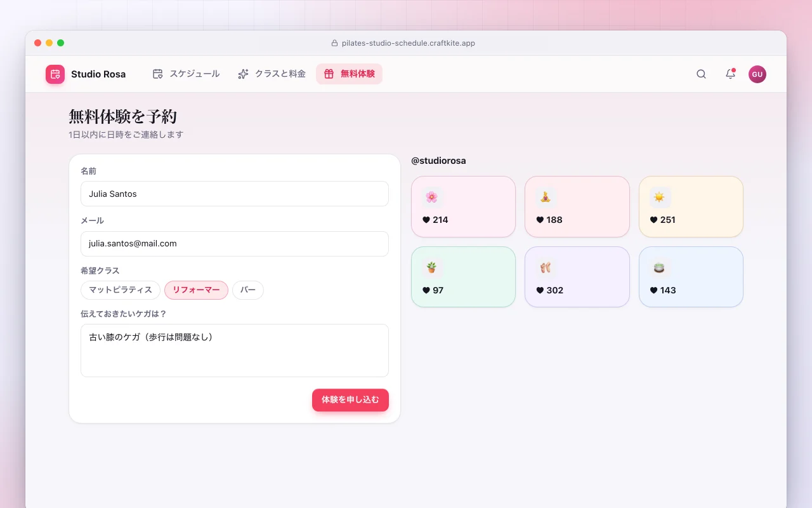Viewport: 812px width, 508px height.
Task: Click the yoga pose emoji on the 188 card
Action: click(x=546, y=197)
